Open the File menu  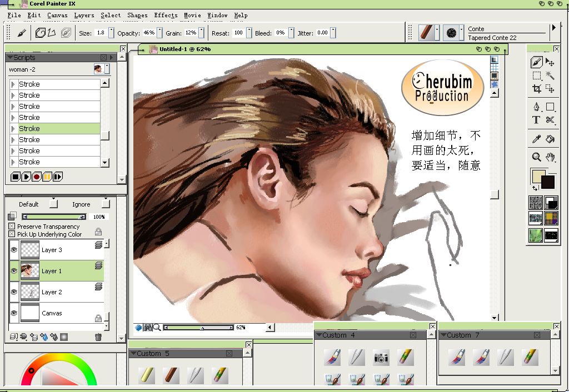click(14, 15)
